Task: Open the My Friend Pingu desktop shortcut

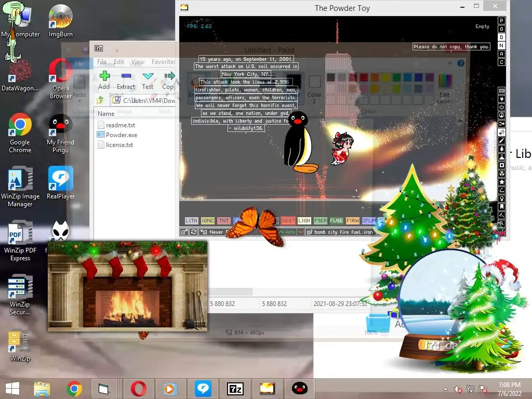Action: point(60,134)
